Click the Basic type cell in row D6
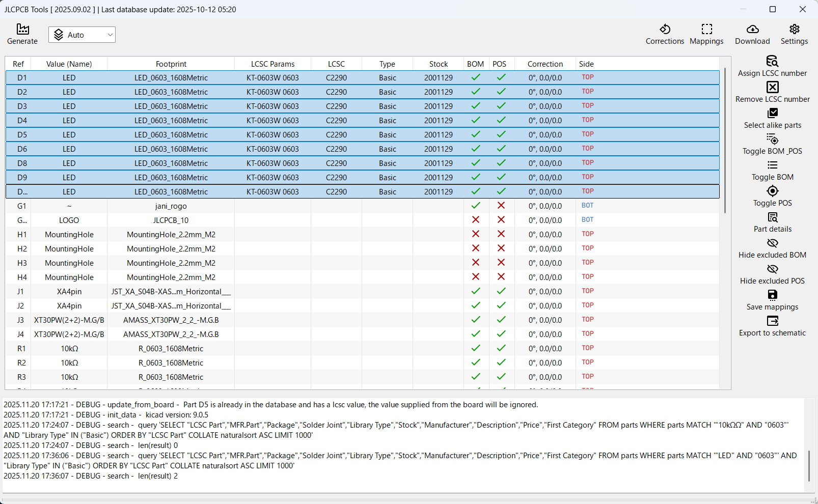818x504 pixels. 388,149
